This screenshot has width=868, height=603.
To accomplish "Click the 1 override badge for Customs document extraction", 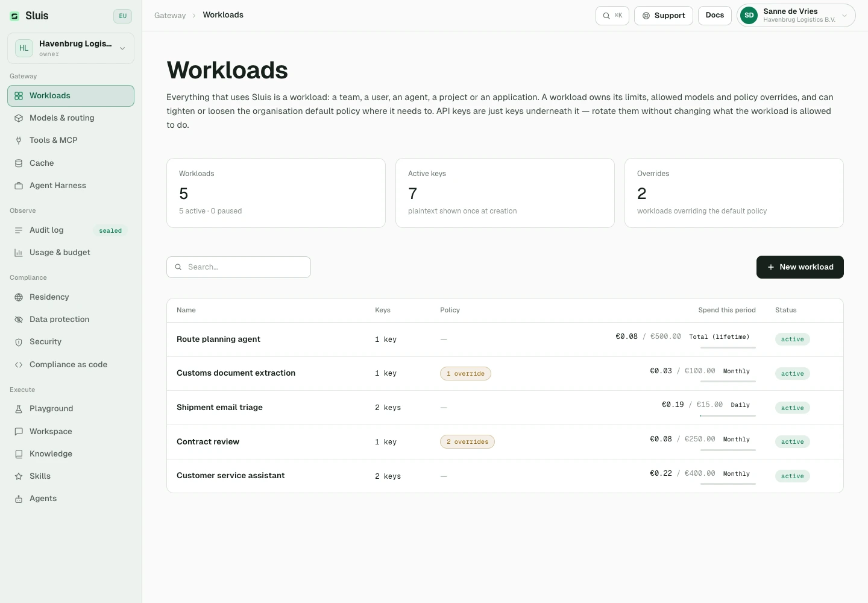I will 465,374.
